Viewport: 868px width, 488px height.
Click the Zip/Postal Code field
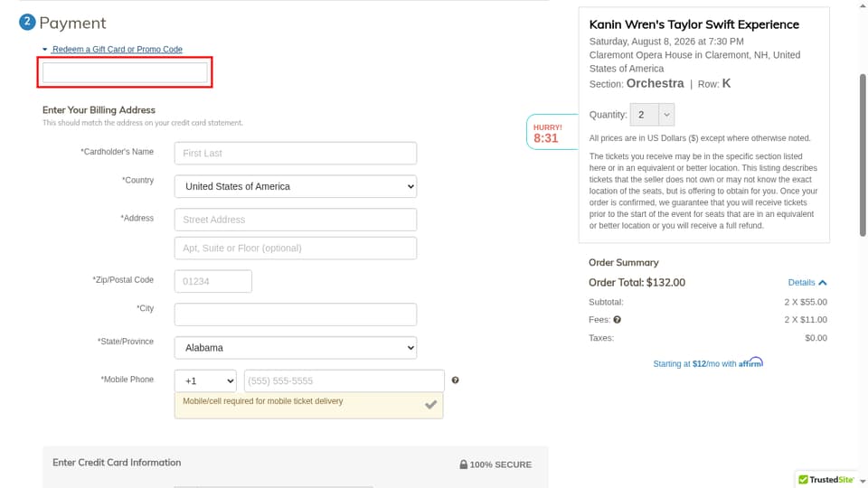[213, 281]
